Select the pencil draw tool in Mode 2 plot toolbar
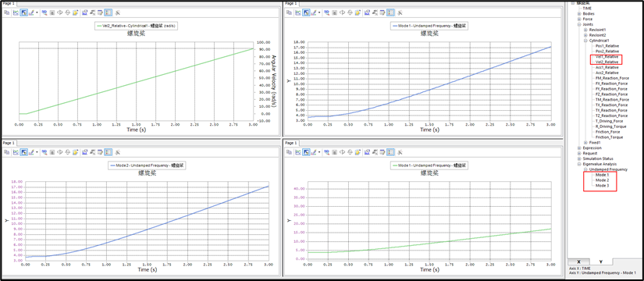The width and height of the screenshot is (644, 281). [31, 152]
